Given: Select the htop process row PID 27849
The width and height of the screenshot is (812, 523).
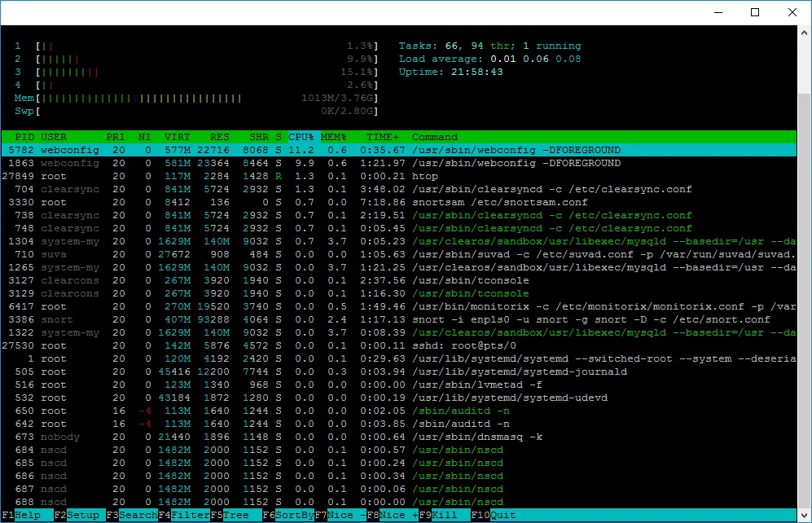Looking at the screenshot, I should [399, 176].
